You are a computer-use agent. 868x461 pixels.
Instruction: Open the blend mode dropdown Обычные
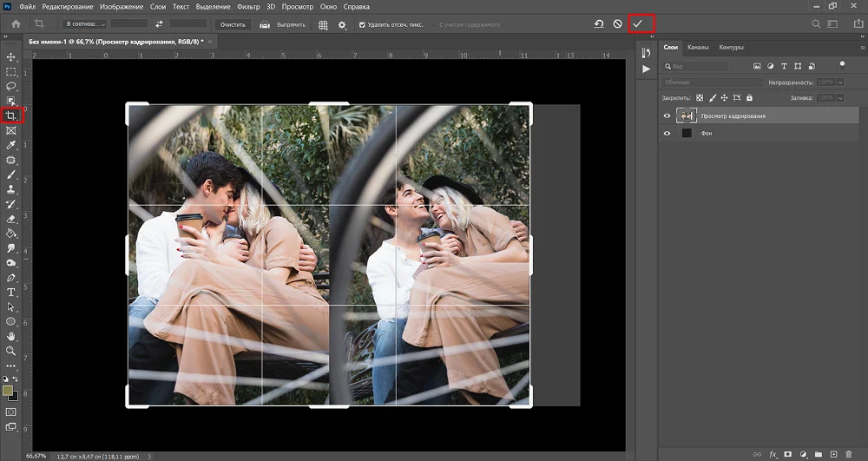click(712, 82)
